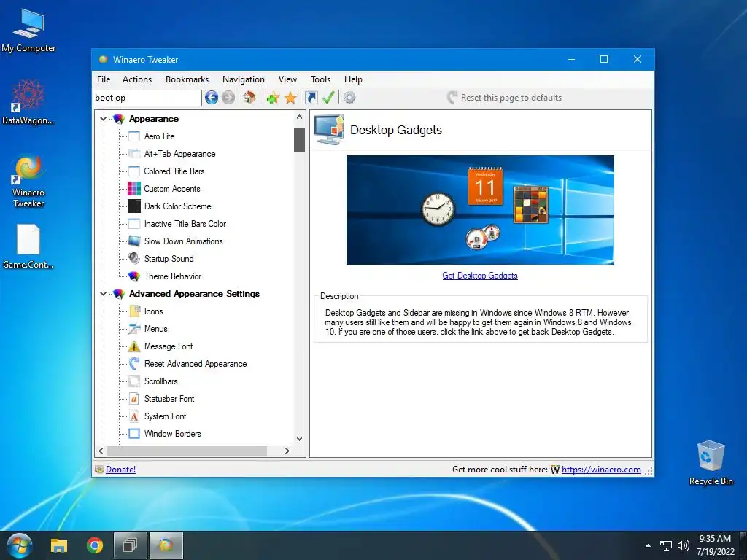Click the Menus tree item icon
This screenshot has height=560, width=747.
[134, 329]
